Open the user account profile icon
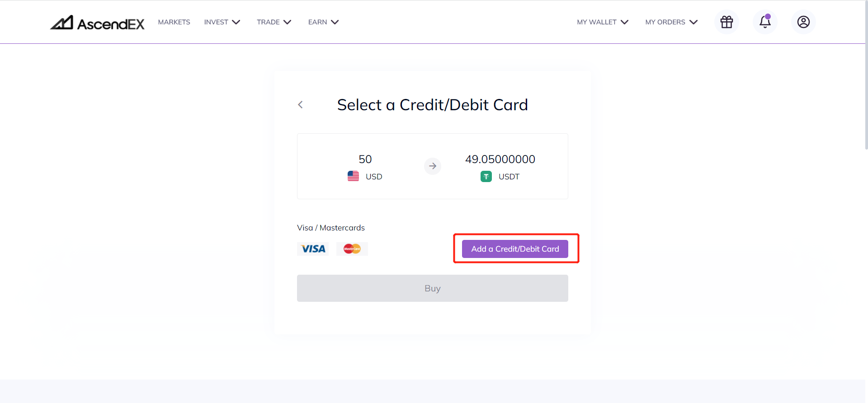Image resolution: width=868 pixels, height=403 pixels. click(x=803, y=22)
